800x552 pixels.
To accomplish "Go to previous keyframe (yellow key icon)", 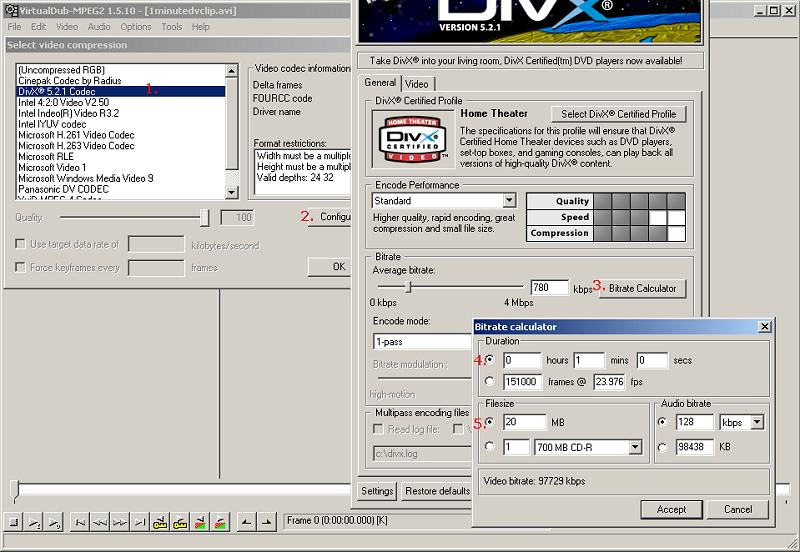I will [160, 522].
